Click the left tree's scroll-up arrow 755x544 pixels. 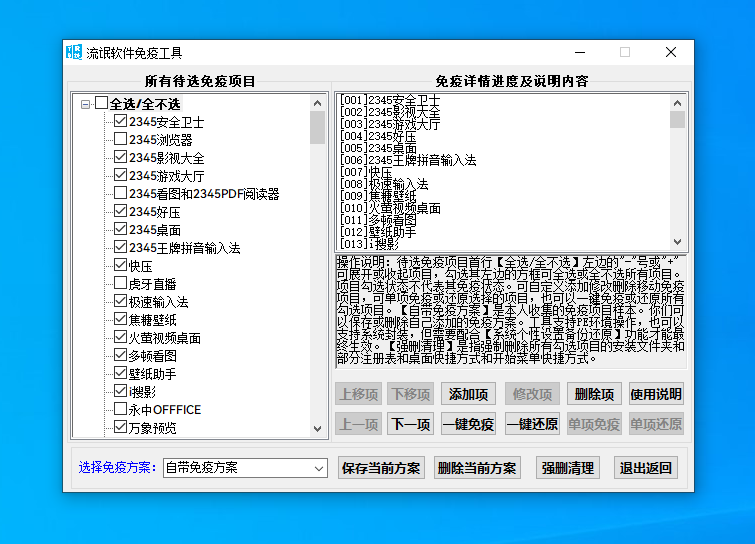point(317,103)
